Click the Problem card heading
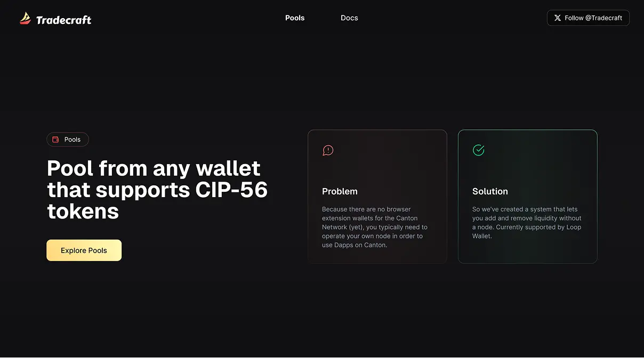 point(340,191)
